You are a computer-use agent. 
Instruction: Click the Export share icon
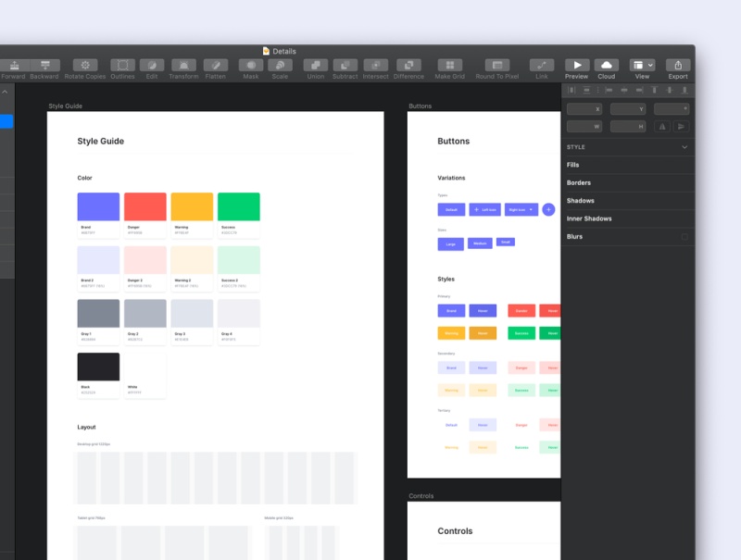coord(678,65)
